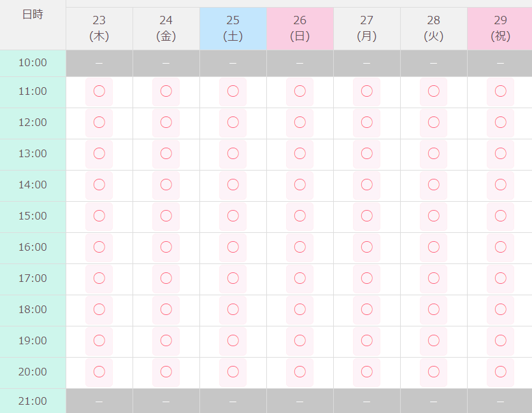Click the holiday 29 (祝) column header
This screenshot has width=532, height=413.
(x=500, y=29)
